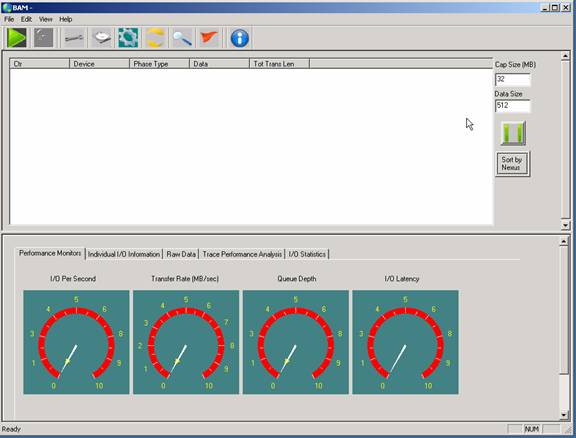Image resolution: width=576 pixels, height=438 pixels.
Task: Click the green play start button
Action: tap(17, 37)
